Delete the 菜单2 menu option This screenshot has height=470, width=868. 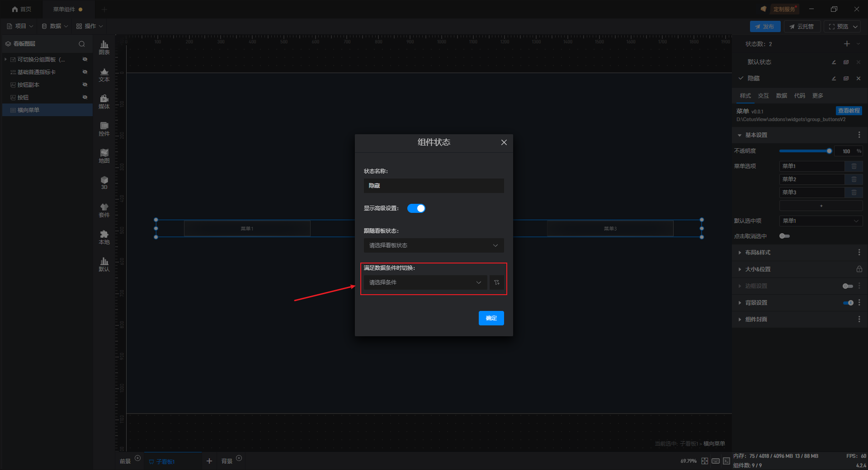(854, 179)
